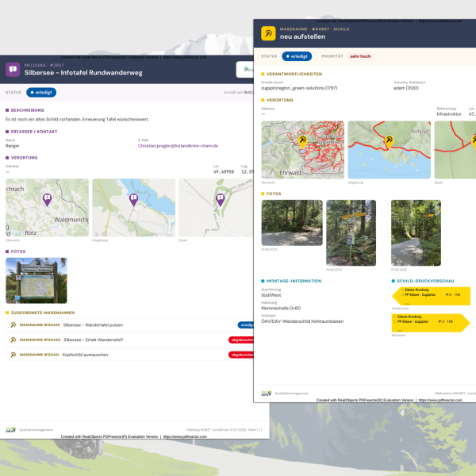Image resolution: width=476 pixels, height=476 pixels.
Task: Click the yellow pin on Massnahme Übersicht map
Action: click(303, 142)
